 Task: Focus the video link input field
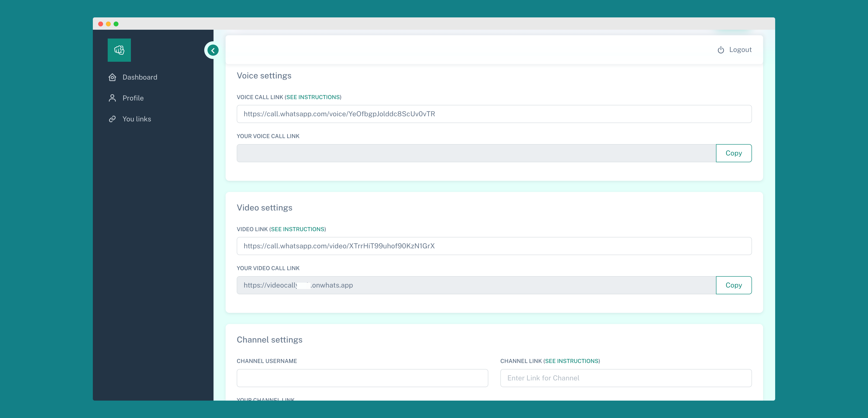click(x=494, y=246)
